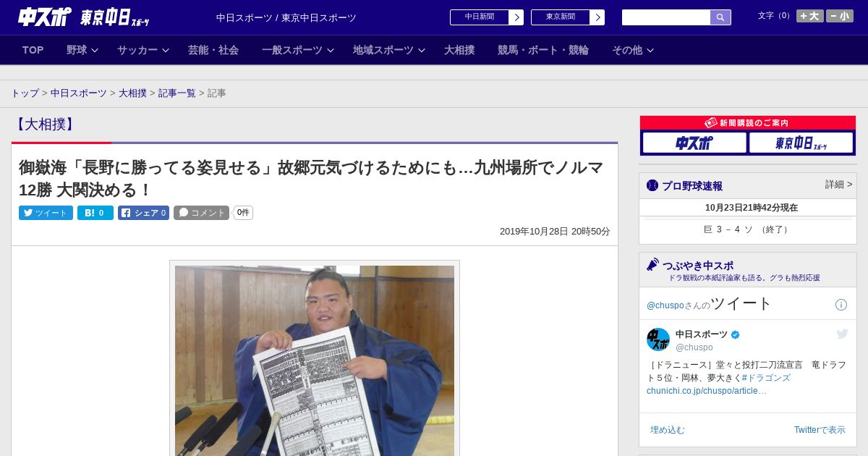Click the 中日スポーツ Twitter avatar
This screenshot has width=868, height=456.
point(658,339)
